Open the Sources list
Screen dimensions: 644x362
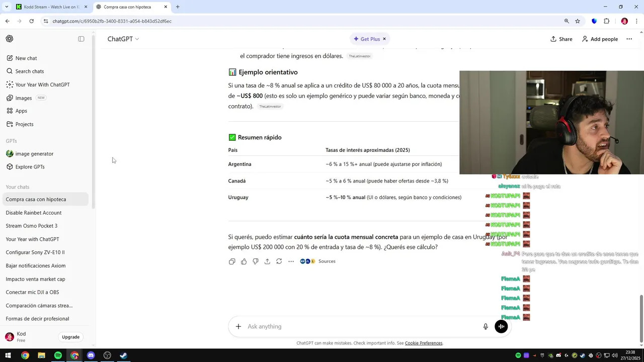[318, 261]
